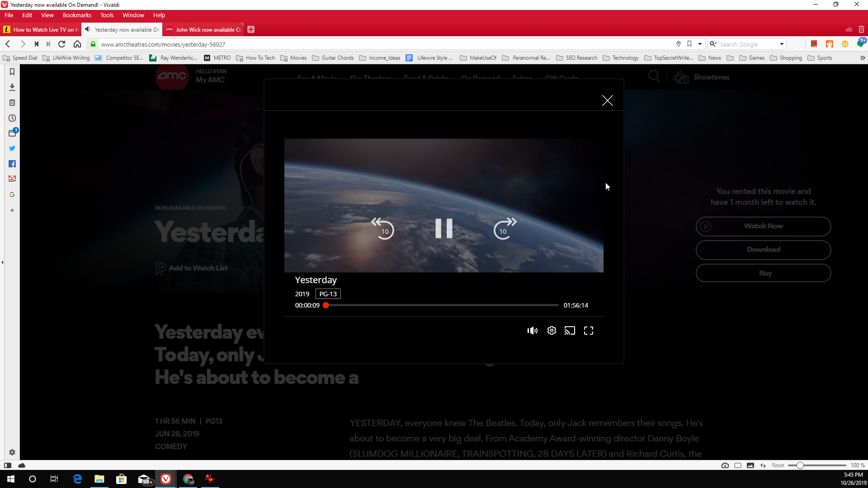The height and width of the screenshot is (488, 868).
Task: Open Windows Start menu
Action: (11, 479)
